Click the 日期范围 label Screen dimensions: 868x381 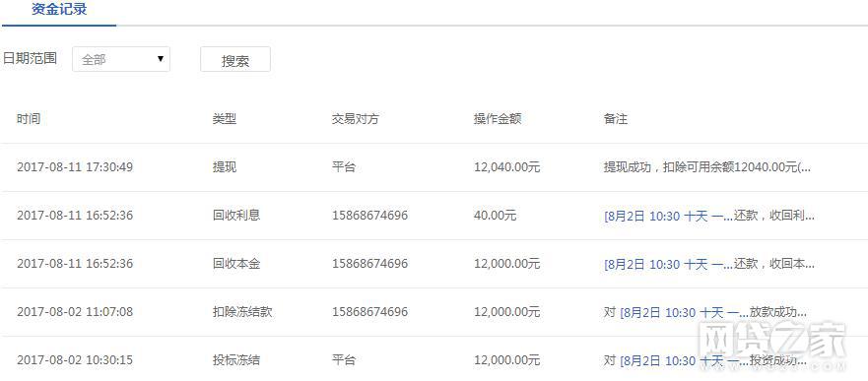(x=30, y=59)
